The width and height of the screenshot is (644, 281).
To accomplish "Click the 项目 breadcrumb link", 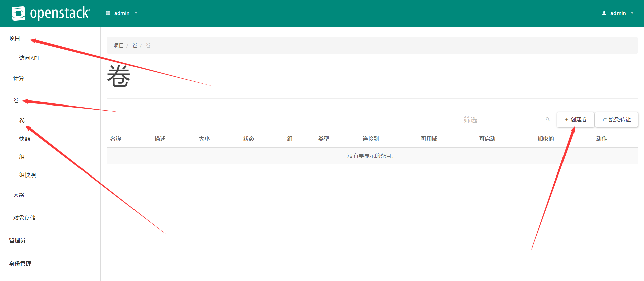I will 118,45.
